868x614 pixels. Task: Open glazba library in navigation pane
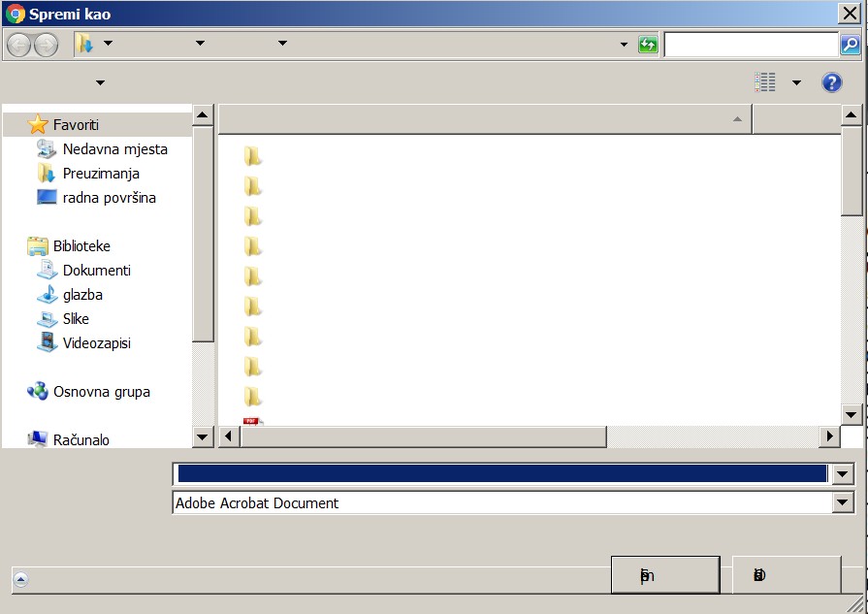[x=82, y=295]
